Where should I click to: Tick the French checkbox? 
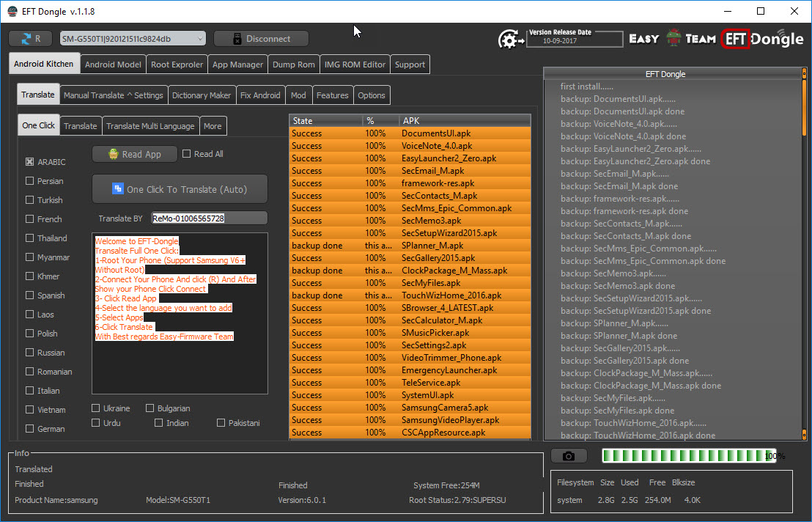(29, 219)
